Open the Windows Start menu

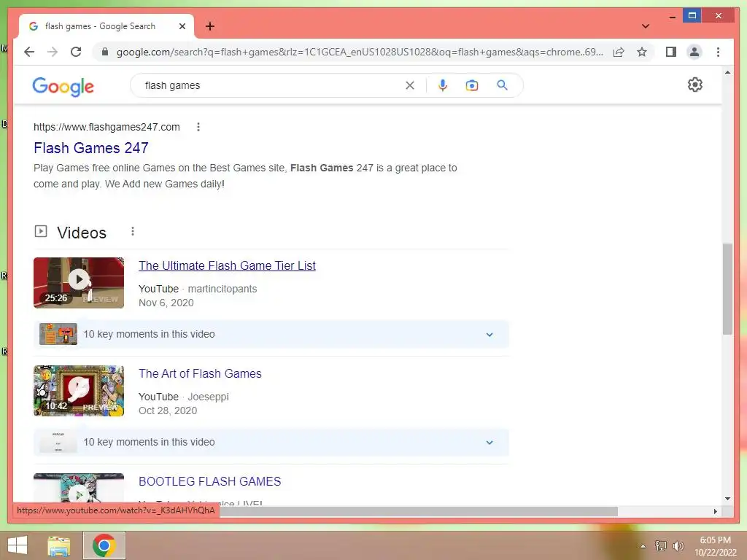click(18, 545)
